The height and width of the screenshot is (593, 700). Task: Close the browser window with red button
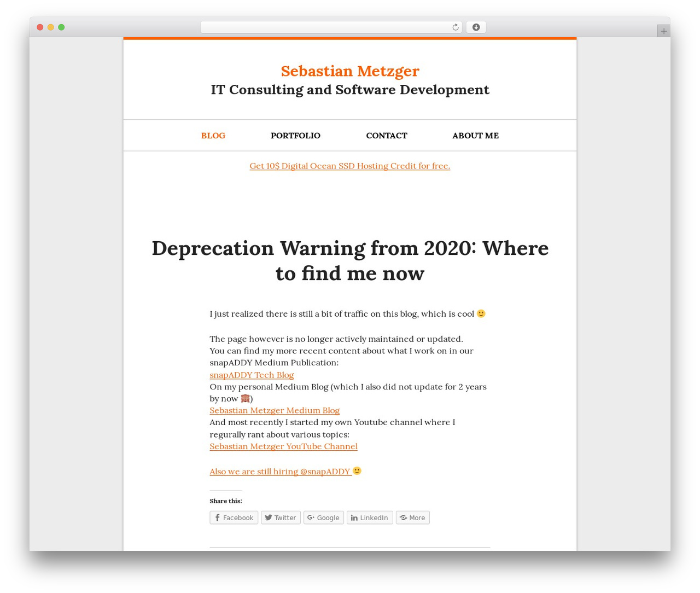pyautogui.click(x=40, y=27)
